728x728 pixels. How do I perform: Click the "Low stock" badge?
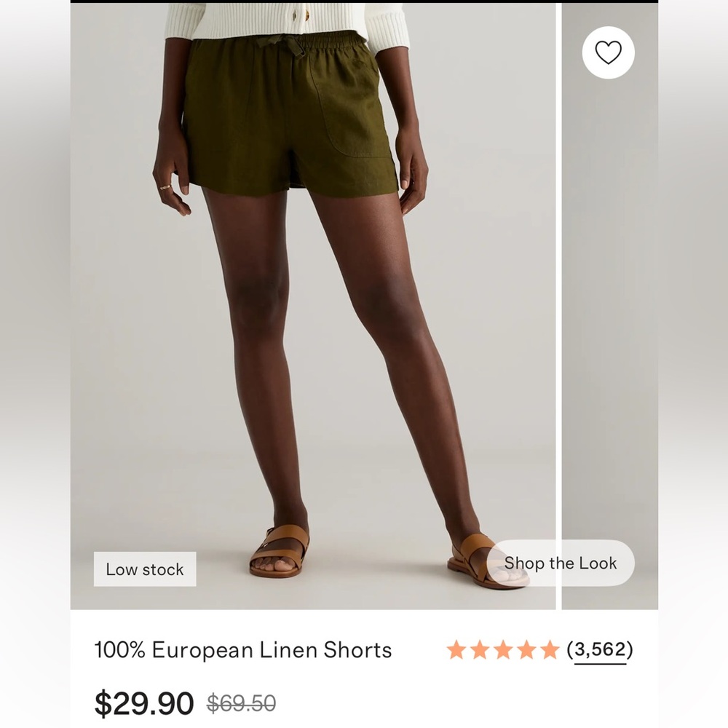click(144, 569)
